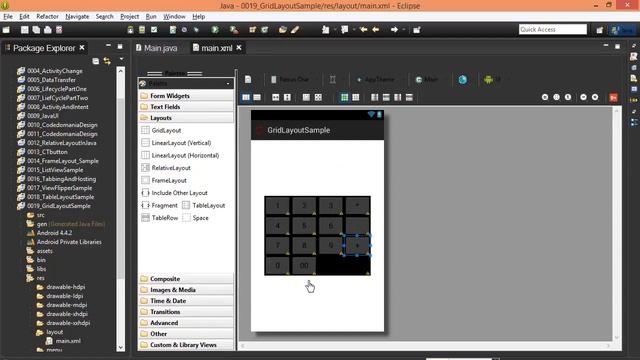Expand the Text Fields palette category
Viewport: 640px width, 360px height.
tap(186, 107)
